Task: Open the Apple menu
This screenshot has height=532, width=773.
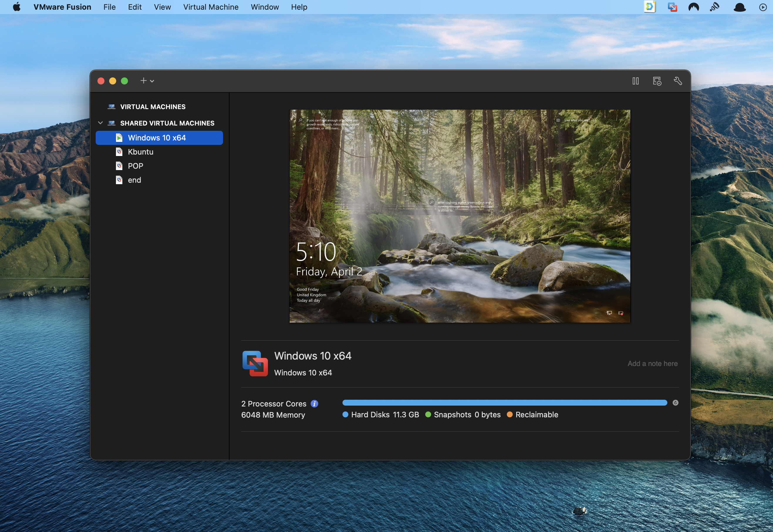Action: click(17, 7)
